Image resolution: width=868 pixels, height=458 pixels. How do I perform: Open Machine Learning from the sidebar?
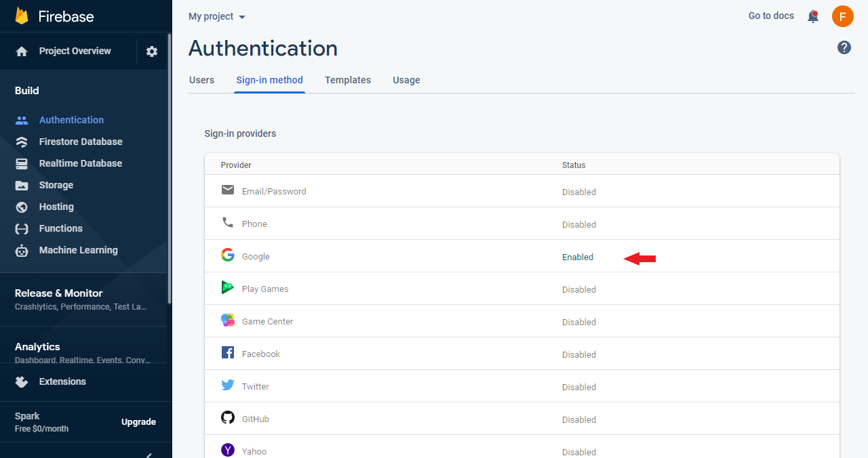coord(23,249)
